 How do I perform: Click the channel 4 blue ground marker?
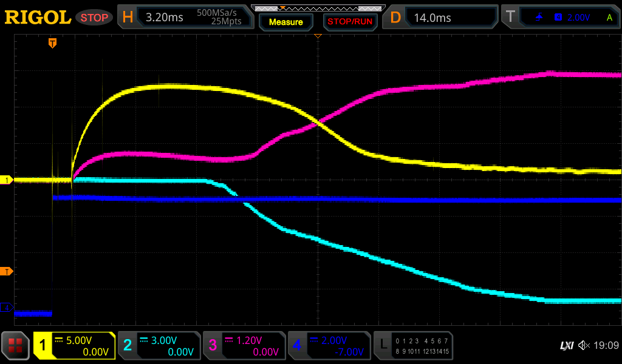[x=7, y=308]
